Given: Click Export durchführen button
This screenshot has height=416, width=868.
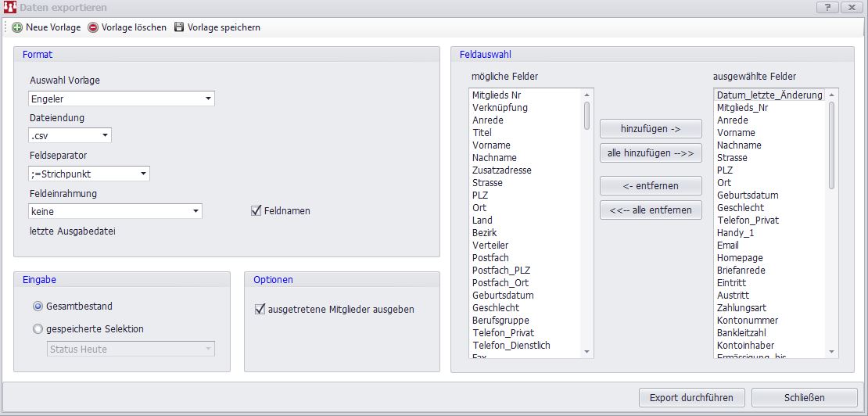Looking at the screenshot, I should [x=692, y=397].
